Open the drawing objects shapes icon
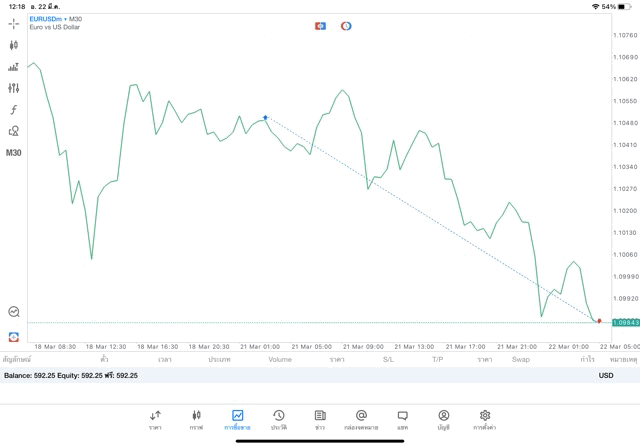Viewport: 640px width, 447px height. 14,131
